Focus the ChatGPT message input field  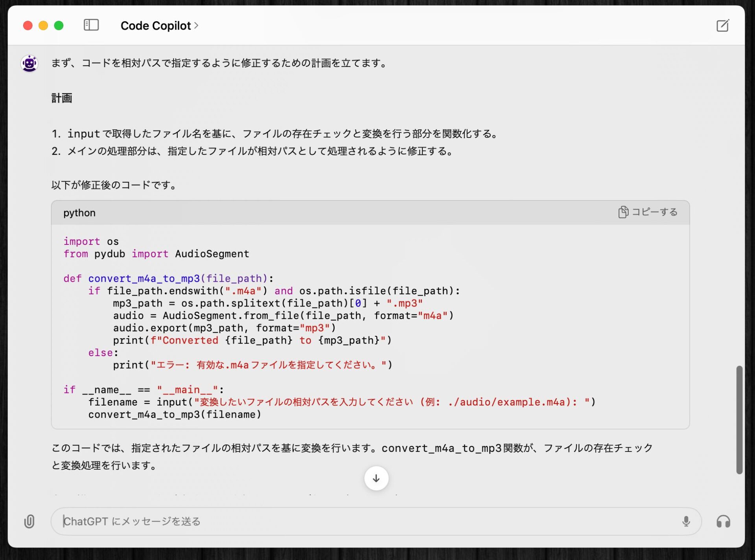tap(354, 521)
